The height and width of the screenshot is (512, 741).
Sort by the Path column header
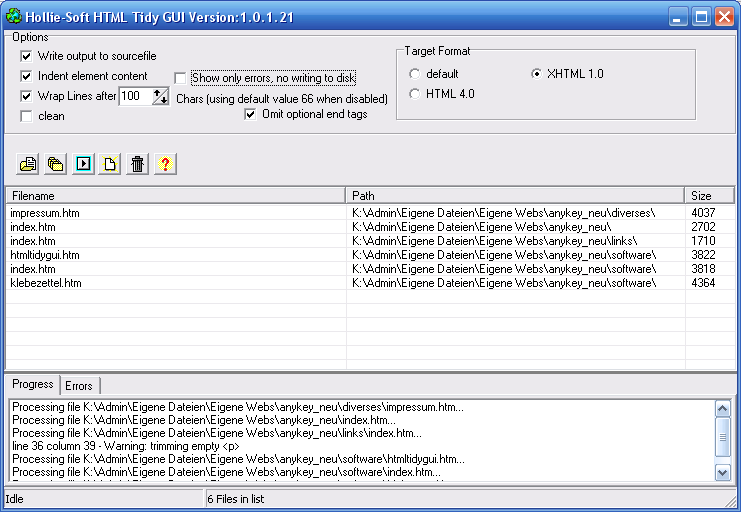[x=515, y=196]
